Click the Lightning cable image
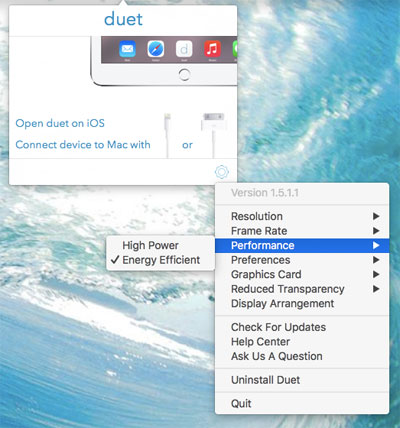Image resolution: width=400 pixels, height=428 pixels. [x=167, y=135]
